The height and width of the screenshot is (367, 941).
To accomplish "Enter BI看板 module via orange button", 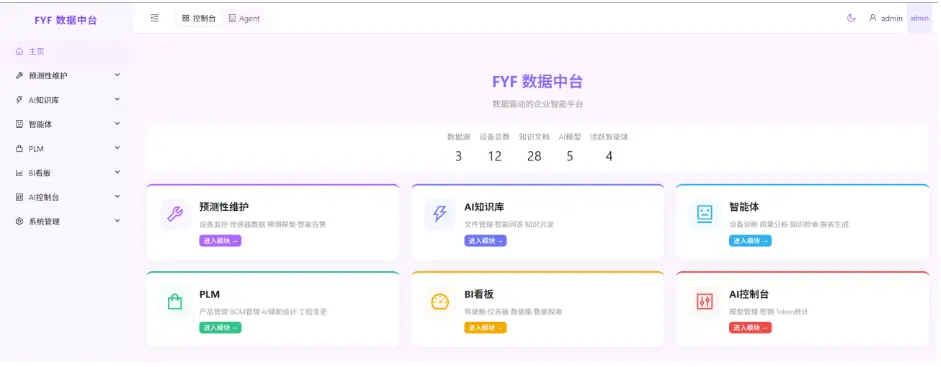I will 485,327.
